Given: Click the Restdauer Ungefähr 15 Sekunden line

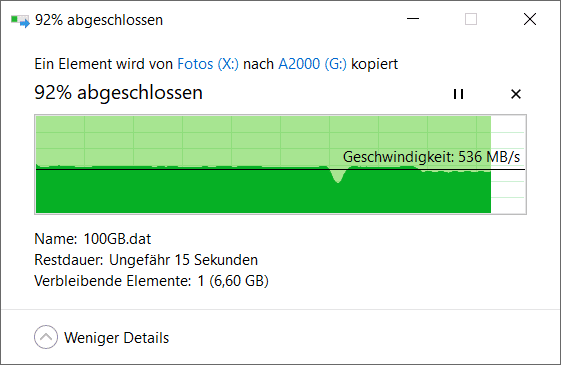Looking at the screenshot, I should (x=146, y=260).
